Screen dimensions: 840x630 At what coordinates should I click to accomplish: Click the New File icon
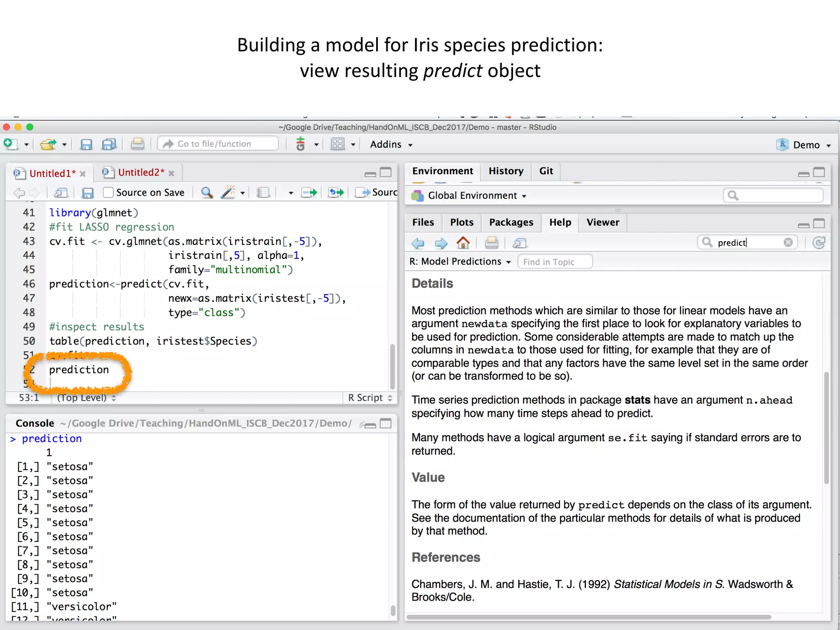(x=11, y=144)
